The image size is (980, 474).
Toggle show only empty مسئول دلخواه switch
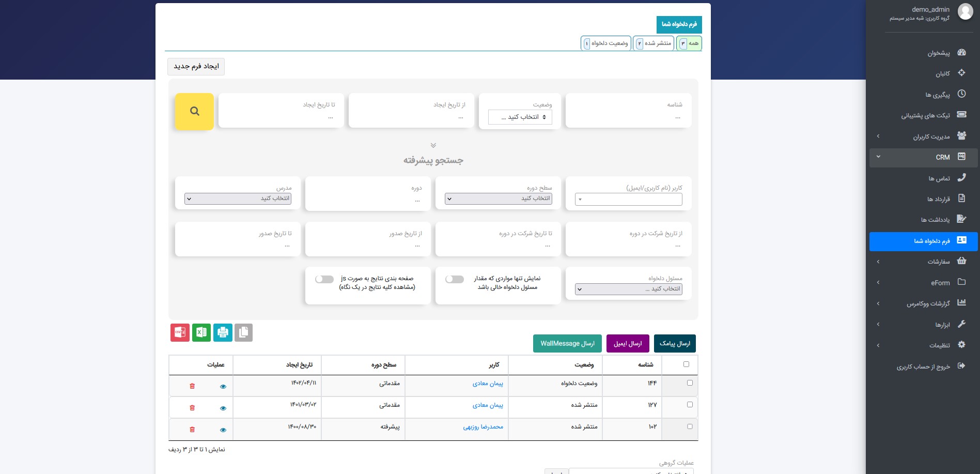coord(455,279)
